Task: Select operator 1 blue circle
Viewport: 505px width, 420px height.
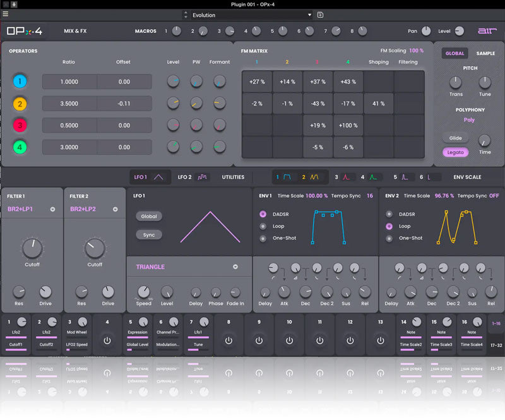Action: pyautogui.click(x=20, y=81)
